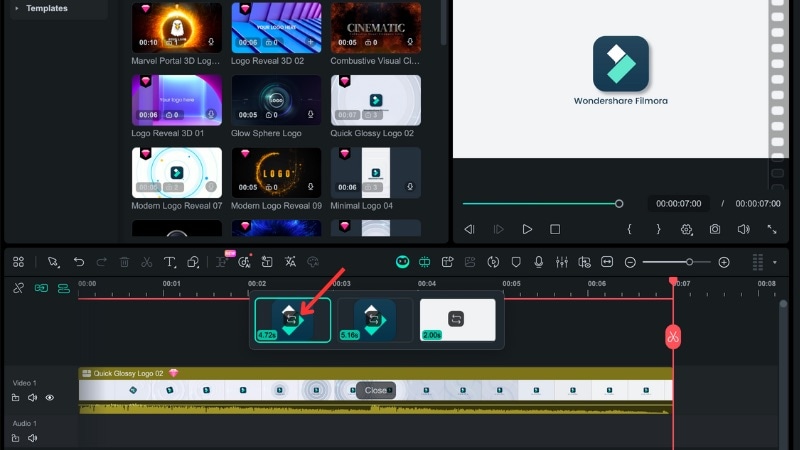
Task: Open the audio mixer sliders icon
Action: coord(562,262)
